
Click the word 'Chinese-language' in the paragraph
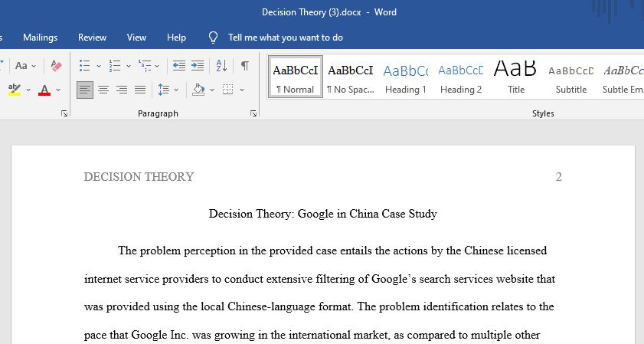[273, 306]
